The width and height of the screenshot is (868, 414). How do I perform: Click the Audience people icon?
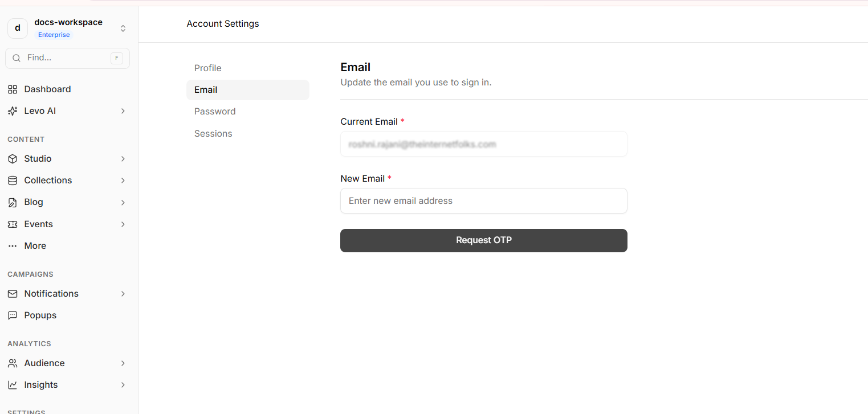[13, 363]
